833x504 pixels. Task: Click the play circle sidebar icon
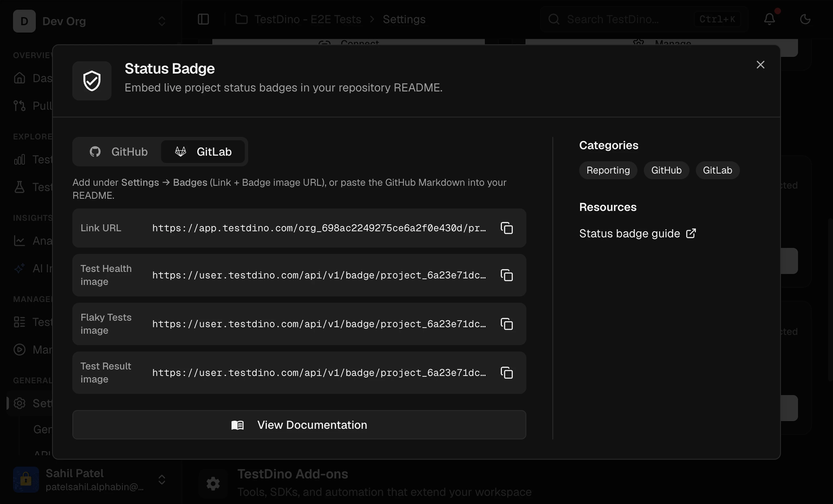click(19, 350)
